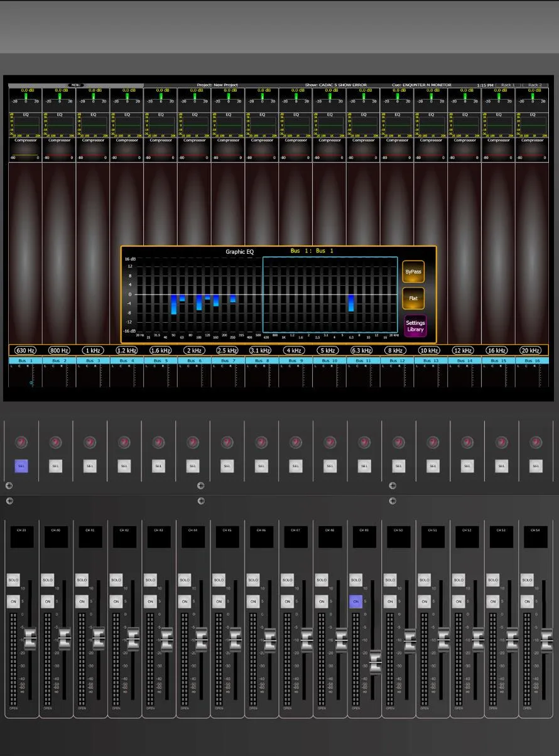
Task: Select the 2 kHz band button
Action: click(x=194, y=350)
